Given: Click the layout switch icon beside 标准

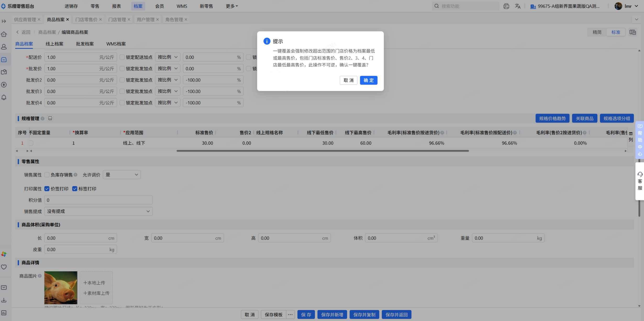Looking at the screenshot, I should coord(633,32).
